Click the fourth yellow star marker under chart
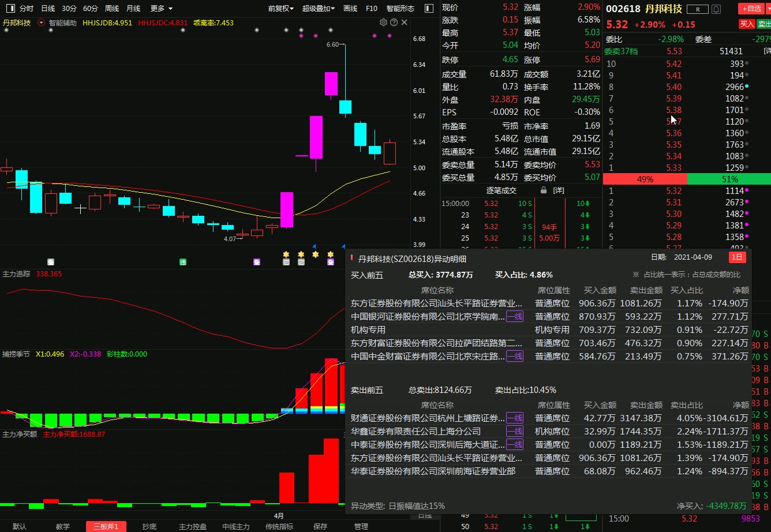The image size is (771, 532). point(331,254)
